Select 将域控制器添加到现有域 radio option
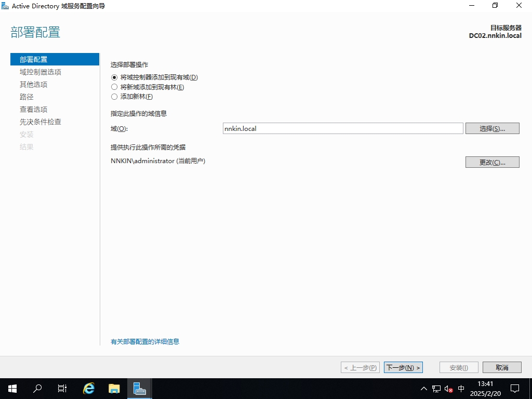The image size is (532, 399). (x=114, y=77)
